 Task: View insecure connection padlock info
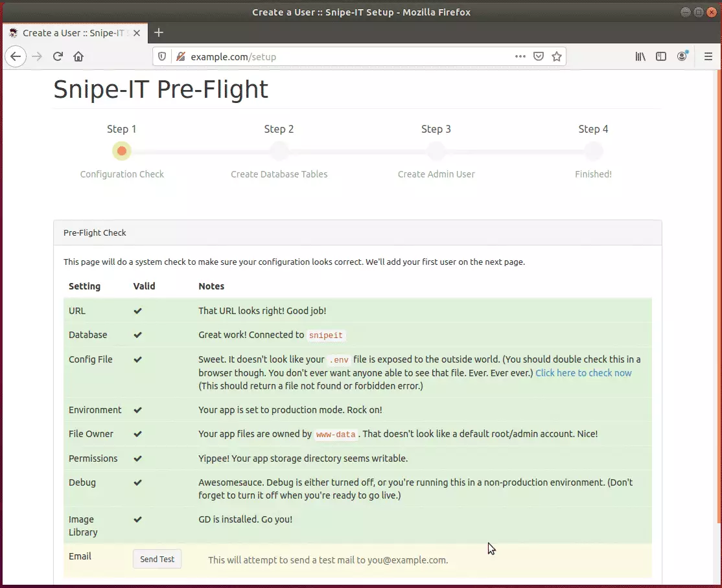tap(180, 56)
